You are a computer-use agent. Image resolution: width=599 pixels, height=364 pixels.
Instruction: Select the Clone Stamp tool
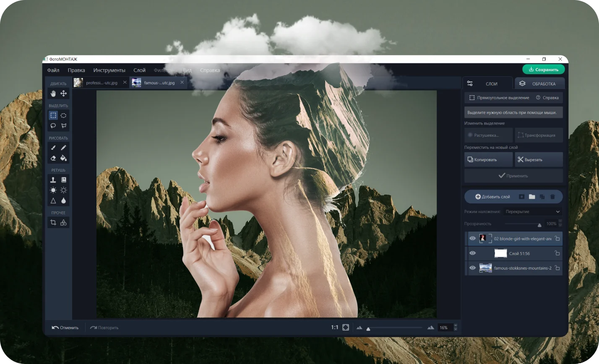click(53, 180)
